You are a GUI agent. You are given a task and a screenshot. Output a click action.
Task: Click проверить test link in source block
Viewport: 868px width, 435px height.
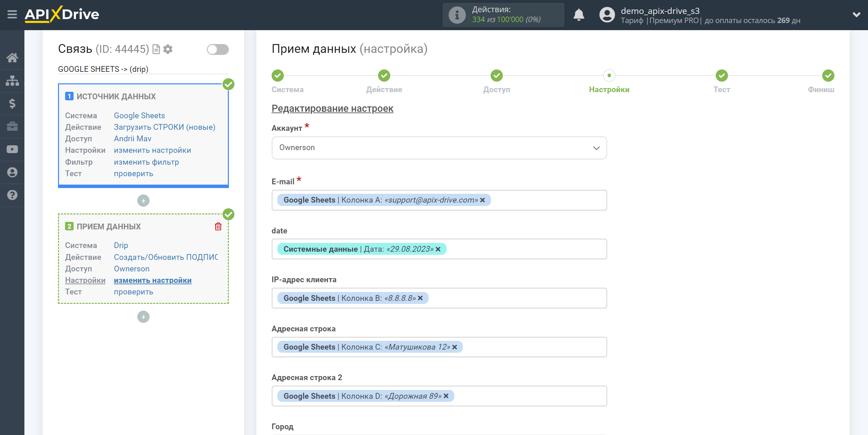133,174
